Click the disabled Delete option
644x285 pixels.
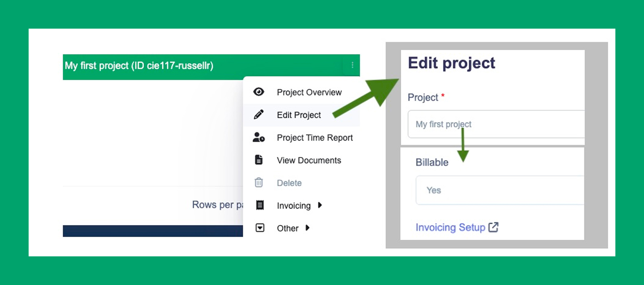click(289, 183)
